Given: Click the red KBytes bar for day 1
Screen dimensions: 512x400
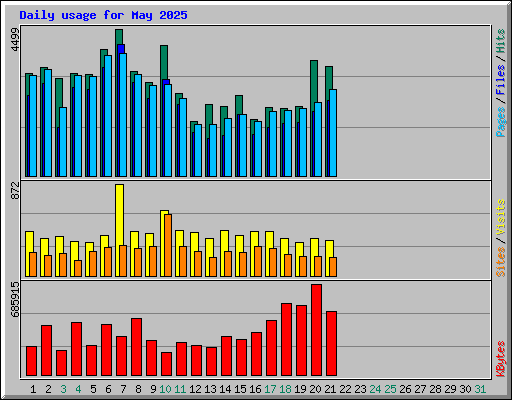Looking at the screenshot, I should 31,361.
